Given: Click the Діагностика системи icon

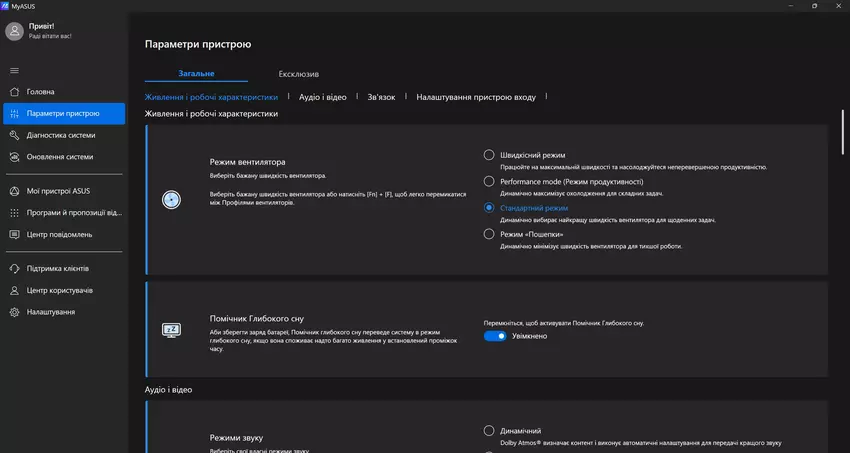Looking at the screenshot, I should 14,135.
